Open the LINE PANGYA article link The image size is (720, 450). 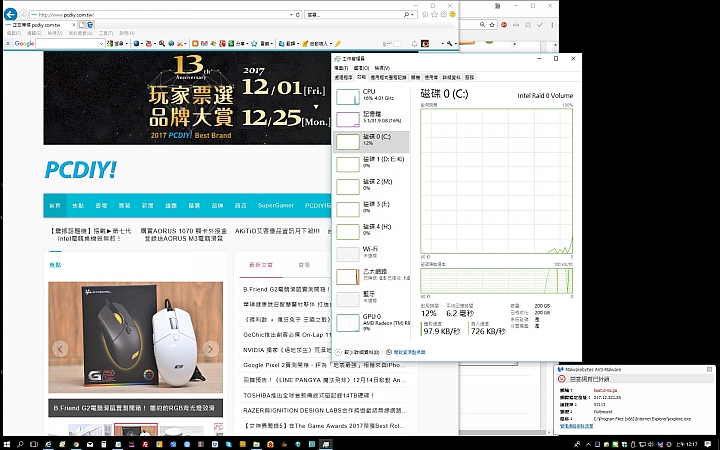pos(324,380)
